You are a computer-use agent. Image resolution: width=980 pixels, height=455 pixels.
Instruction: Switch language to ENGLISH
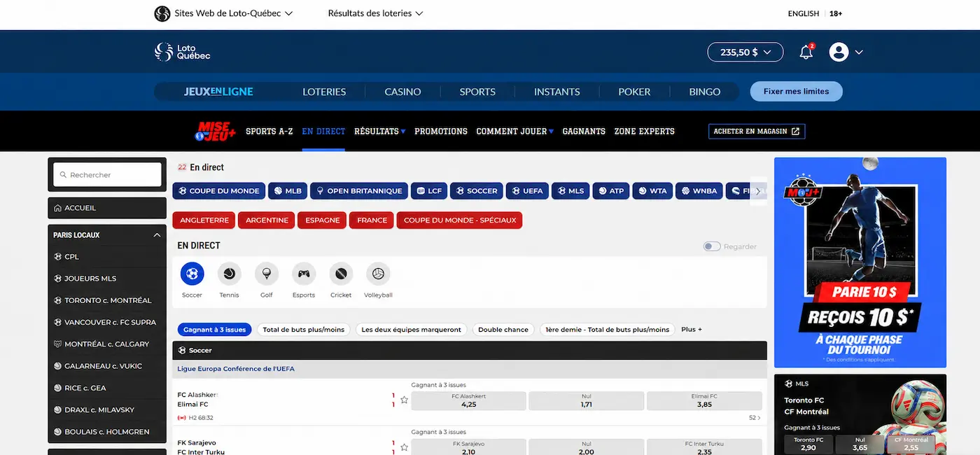coord(803,13)
